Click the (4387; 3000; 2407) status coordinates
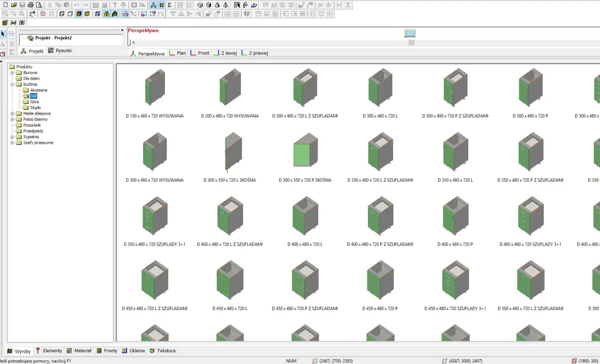The image size is (600, 364). point(465,361)
